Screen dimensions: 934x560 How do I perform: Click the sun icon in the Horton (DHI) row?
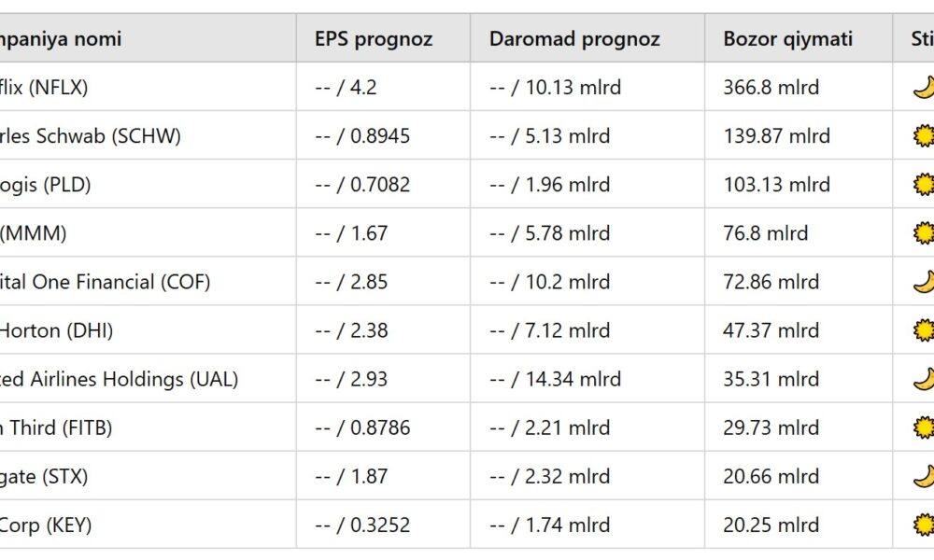click(x=923, y=330)
